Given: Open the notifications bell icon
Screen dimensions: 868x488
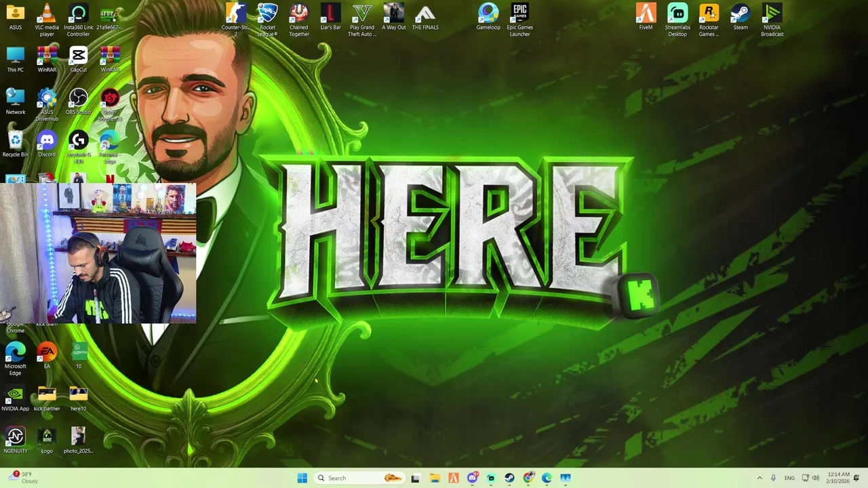Looking at the screenshot, I should pos(856,478).
